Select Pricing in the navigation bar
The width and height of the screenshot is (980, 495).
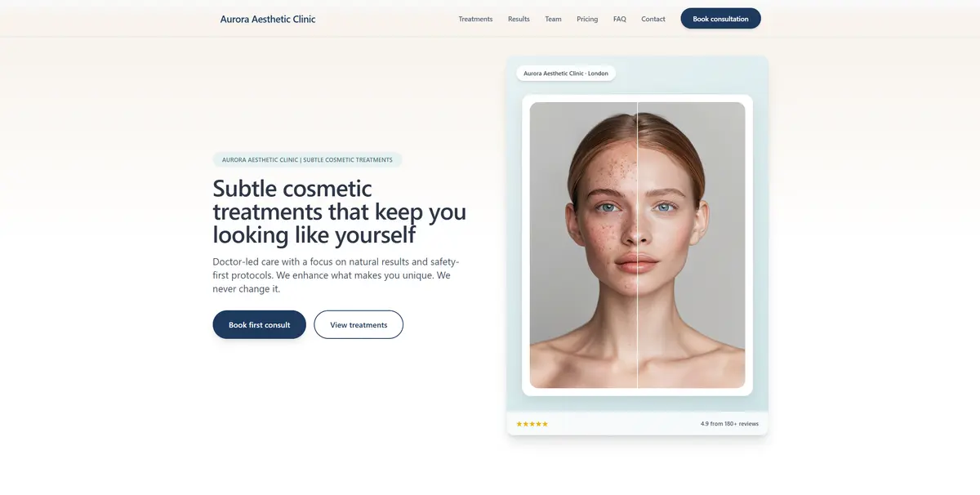point(587,19)
